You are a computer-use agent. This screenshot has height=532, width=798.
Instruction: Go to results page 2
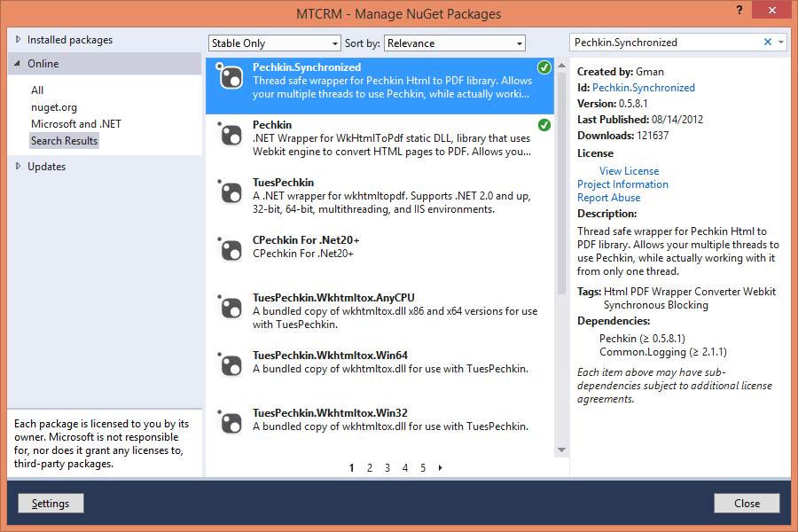370,468
